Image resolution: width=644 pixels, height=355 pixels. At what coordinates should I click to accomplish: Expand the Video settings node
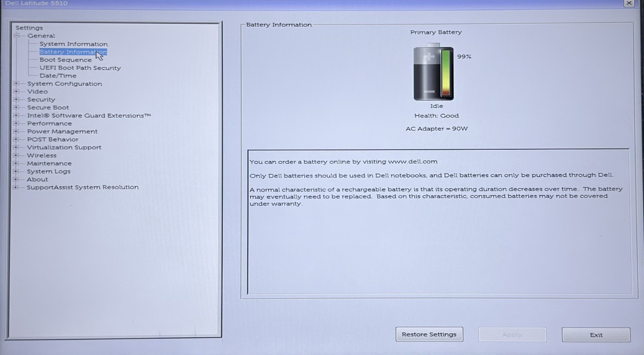pos(16,91)
